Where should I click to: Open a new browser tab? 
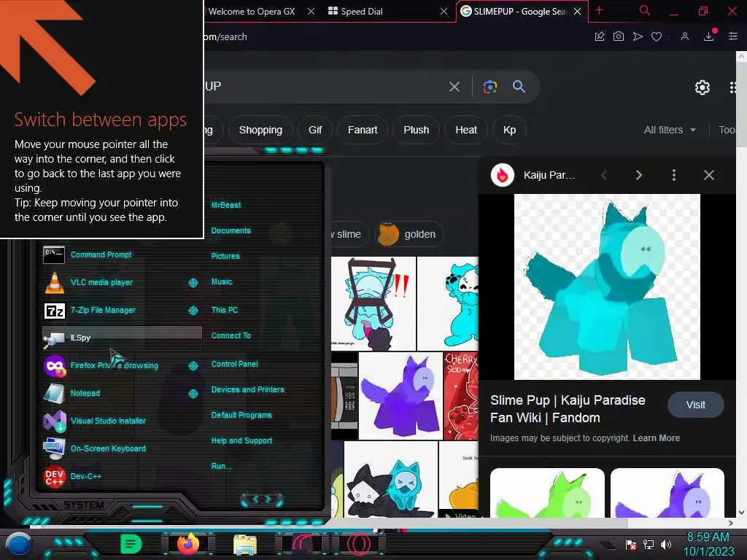(600, 10)
